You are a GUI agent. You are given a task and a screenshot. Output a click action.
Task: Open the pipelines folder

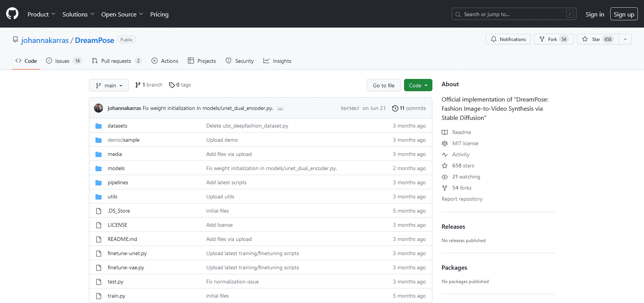click(x=118, y=182)
